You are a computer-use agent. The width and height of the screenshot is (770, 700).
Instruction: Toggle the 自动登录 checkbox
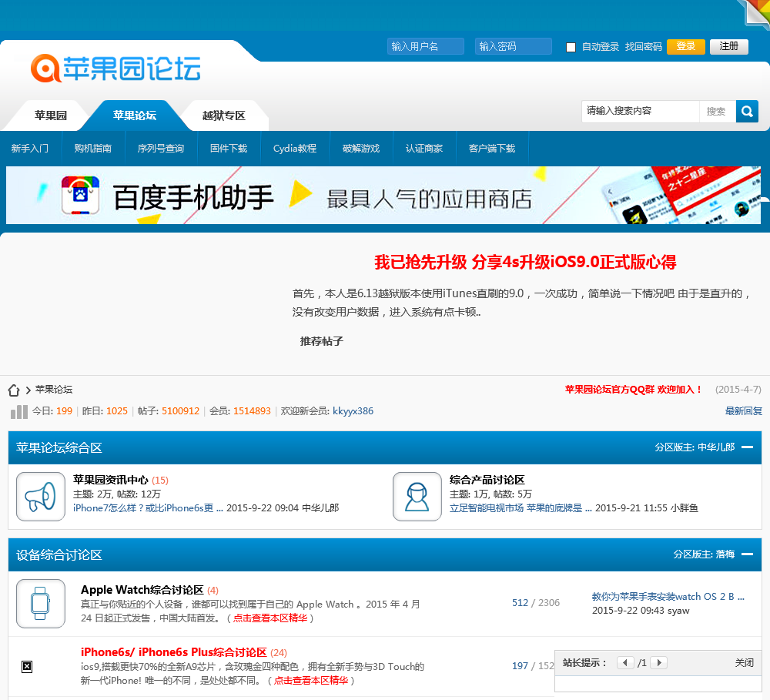pos(571,47)
